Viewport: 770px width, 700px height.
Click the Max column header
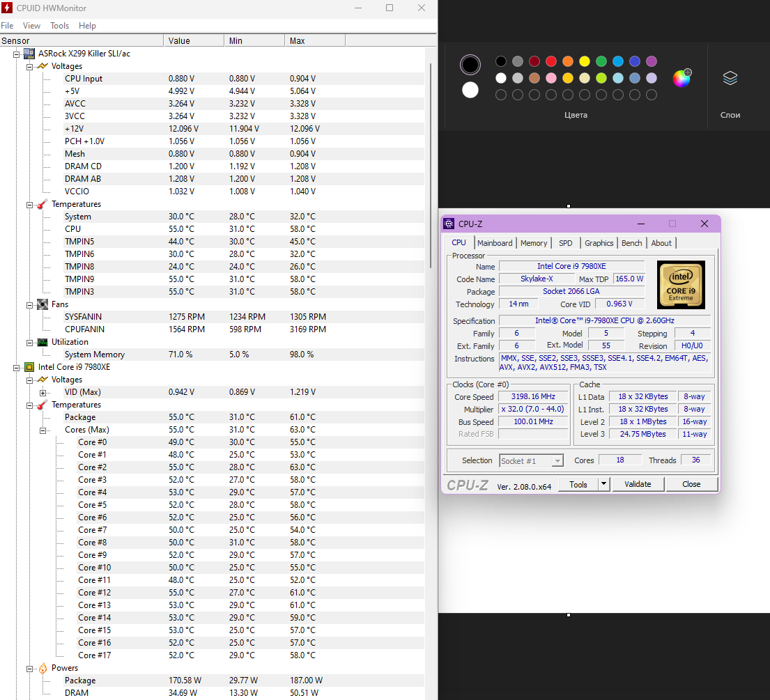(x=315, y=40)
